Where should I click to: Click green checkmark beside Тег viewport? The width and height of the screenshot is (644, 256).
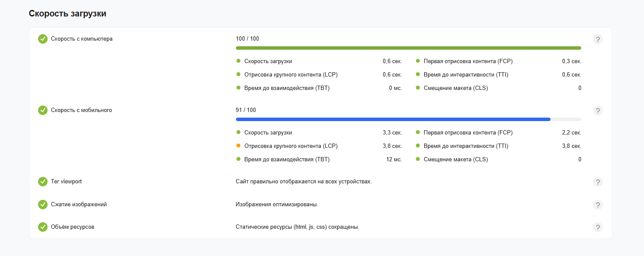click(x=43, y=182)
